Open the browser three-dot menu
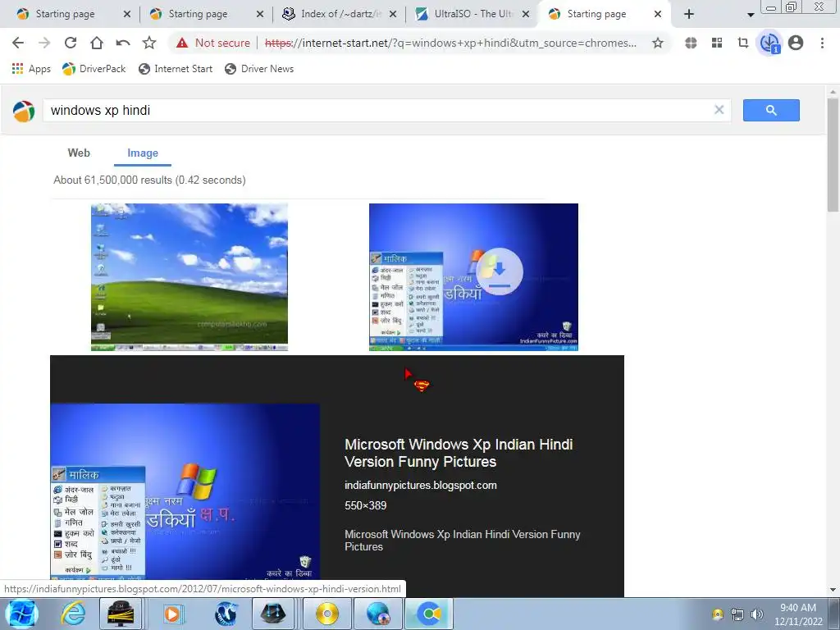The width and height of the screenshot is (840, 630). pos(822,43)
